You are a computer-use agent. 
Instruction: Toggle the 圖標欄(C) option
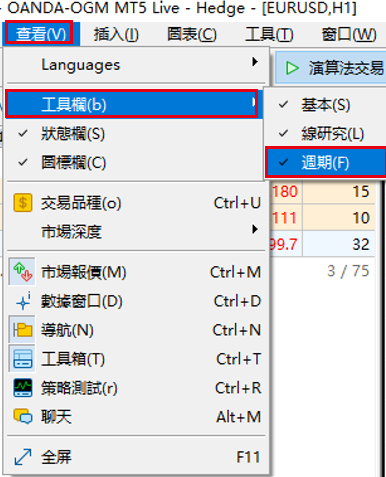[x=133, y=163]
